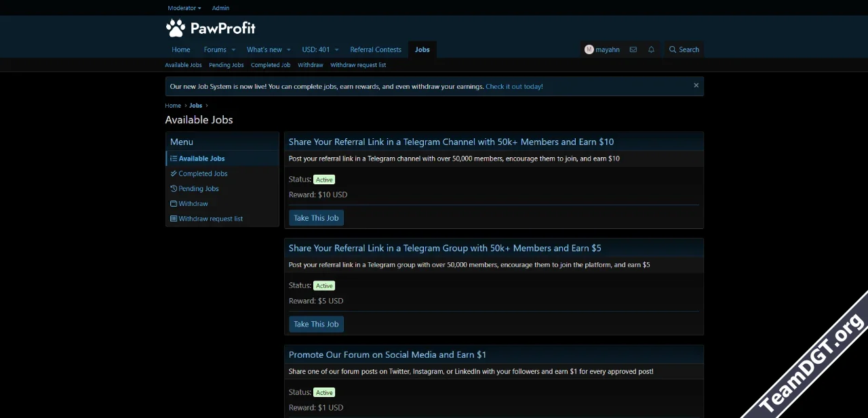Follow the "Check it out today!" link

(x=514, y=87)
